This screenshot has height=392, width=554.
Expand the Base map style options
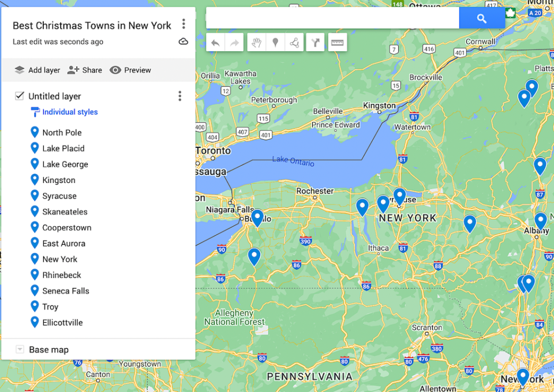click(x=19, y=349)
